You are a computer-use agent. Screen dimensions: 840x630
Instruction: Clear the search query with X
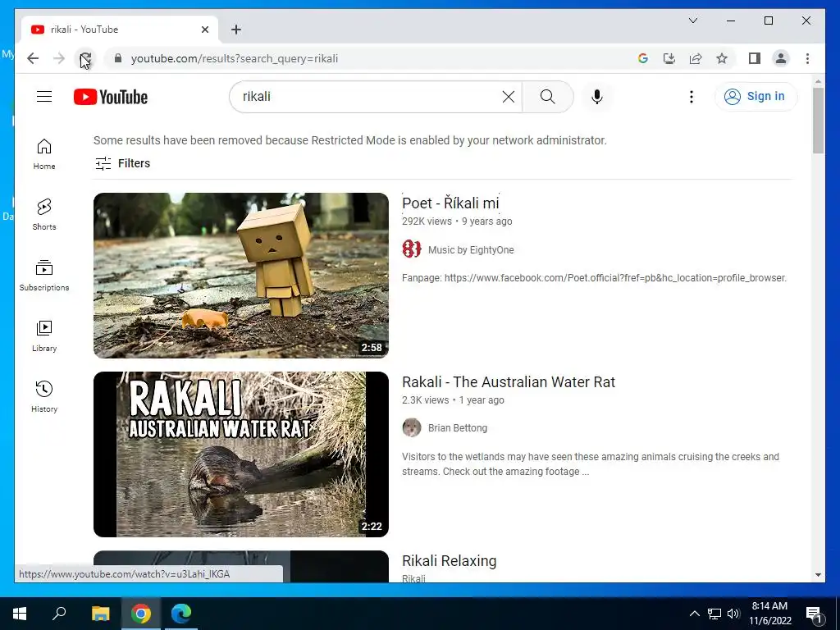point(509,97)
